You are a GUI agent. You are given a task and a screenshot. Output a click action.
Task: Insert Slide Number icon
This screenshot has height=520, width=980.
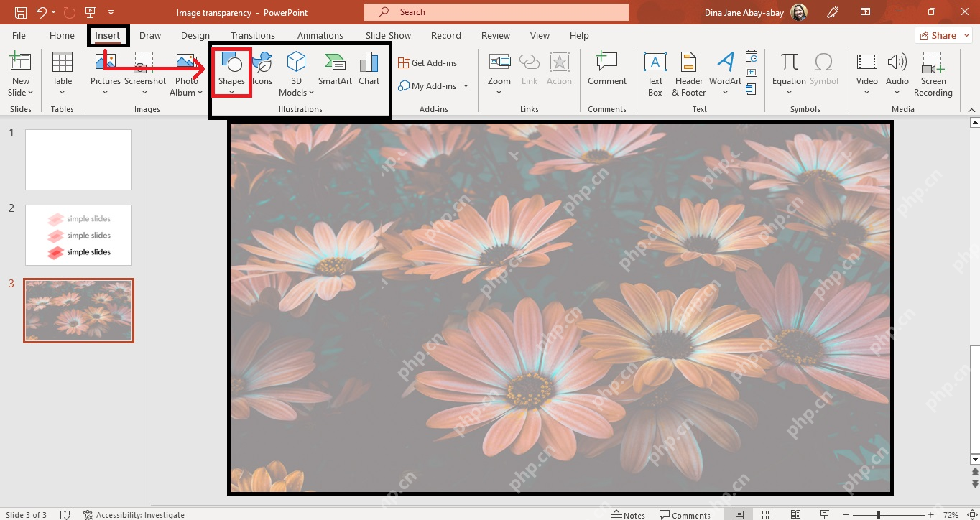(x=752, y=73)
